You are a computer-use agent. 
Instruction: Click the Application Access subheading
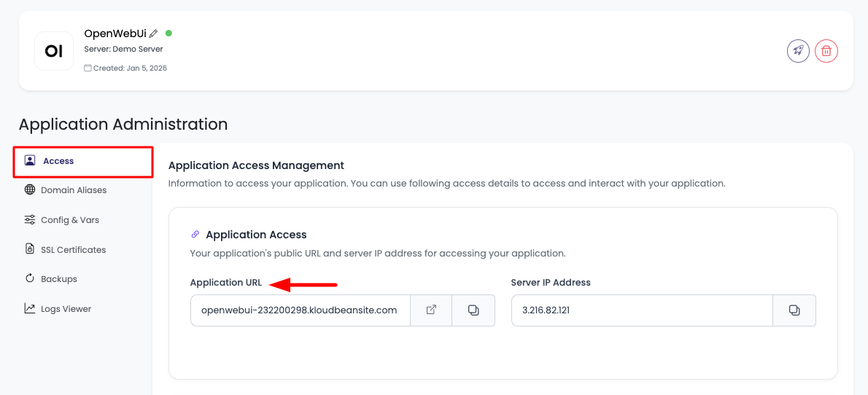tap(256, 235)
